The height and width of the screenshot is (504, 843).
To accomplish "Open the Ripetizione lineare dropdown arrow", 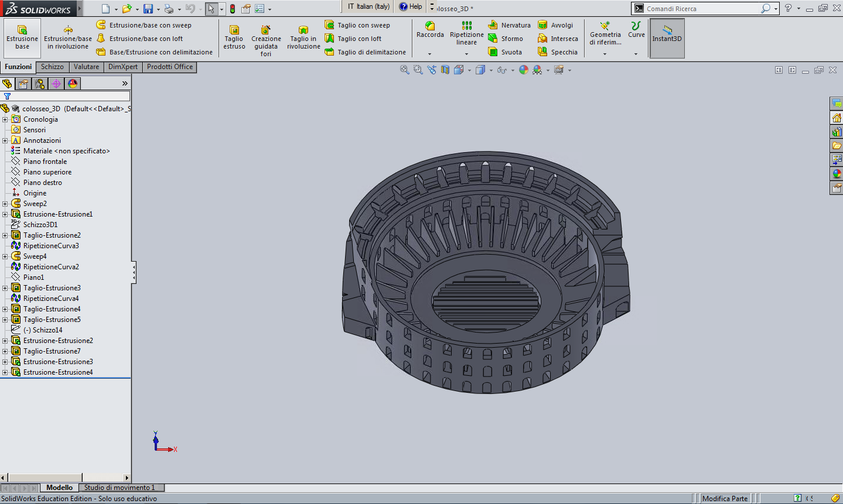I will point(467,54).
